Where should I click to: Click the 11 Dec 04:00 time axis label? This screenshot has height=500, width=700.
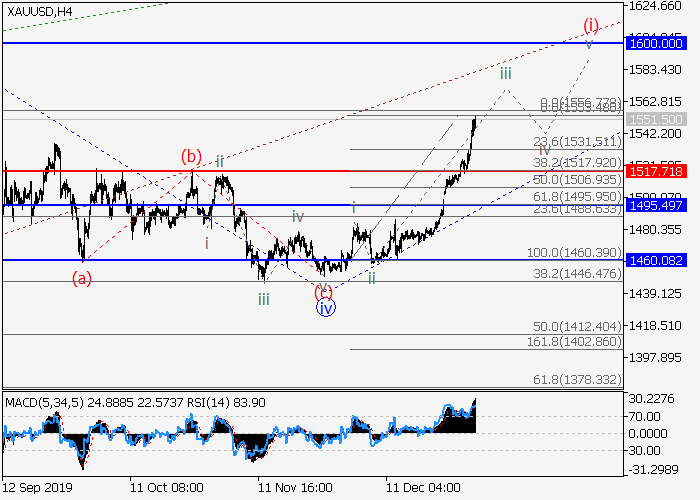[x=424, y=487]
